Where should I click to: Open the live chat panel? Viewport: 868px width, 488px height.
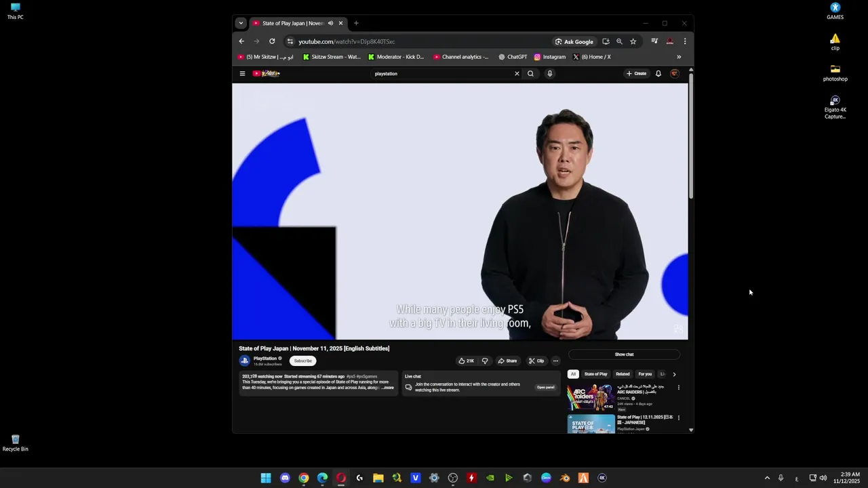545,387
